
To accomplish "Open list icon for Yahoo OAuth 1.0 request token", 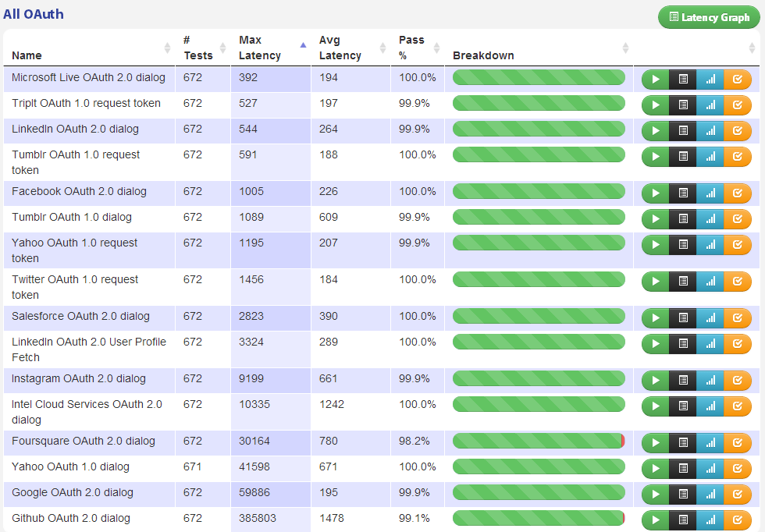I will (683, 245).
